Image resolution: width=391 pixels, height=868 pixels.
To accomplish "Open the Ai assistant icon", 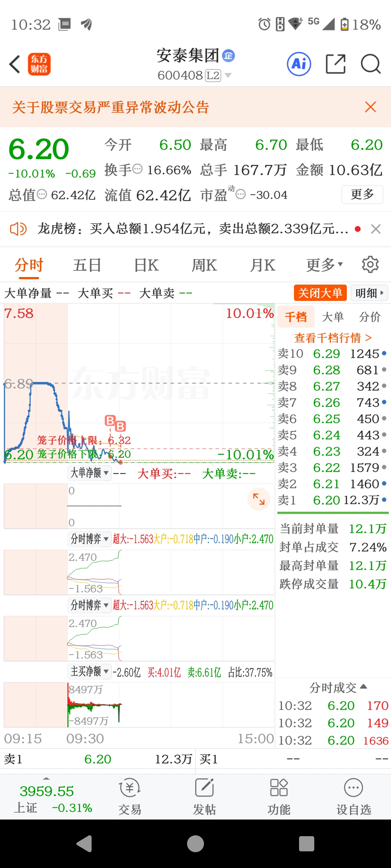I will coord(299,64).
